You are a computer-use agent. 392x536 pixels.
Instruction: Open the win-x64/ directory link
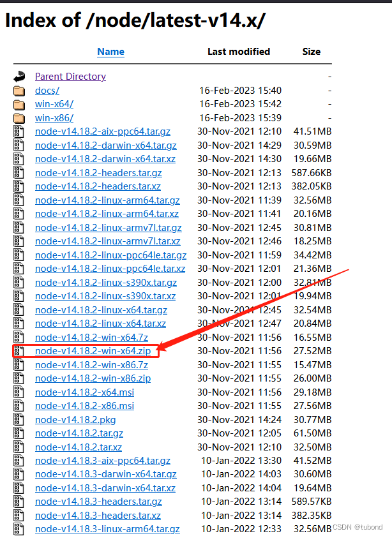point(54,104)
